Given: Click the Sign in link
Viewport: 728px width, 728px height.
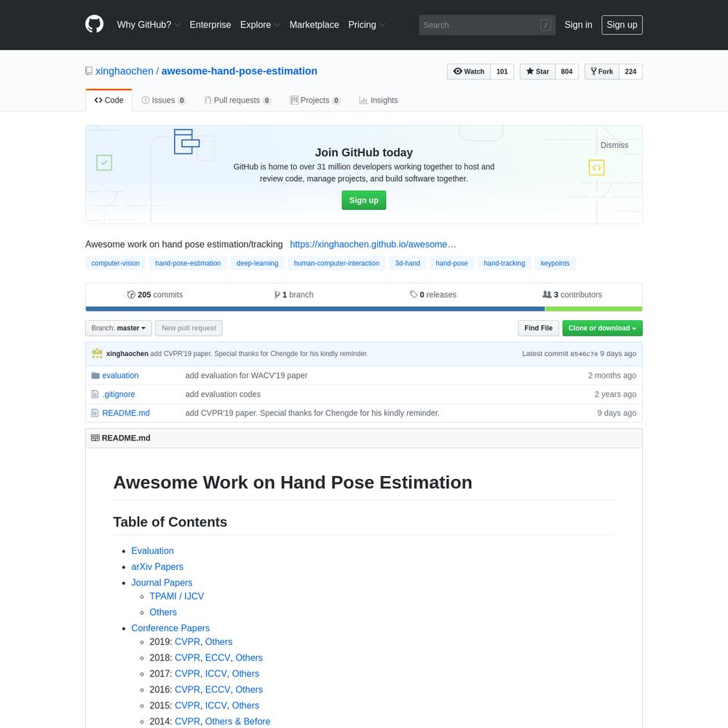Looking at the screenshot, I should (x=578, y=25).
